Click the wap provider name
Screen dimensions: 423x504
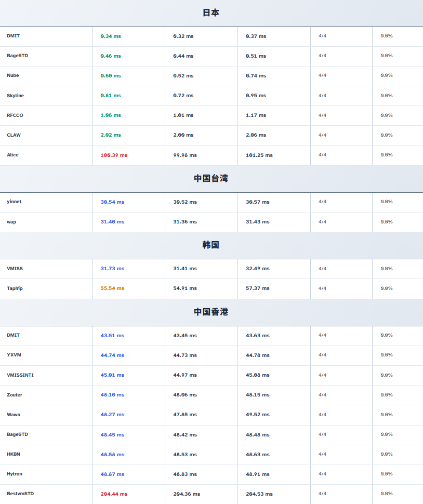tap(11, 222)
